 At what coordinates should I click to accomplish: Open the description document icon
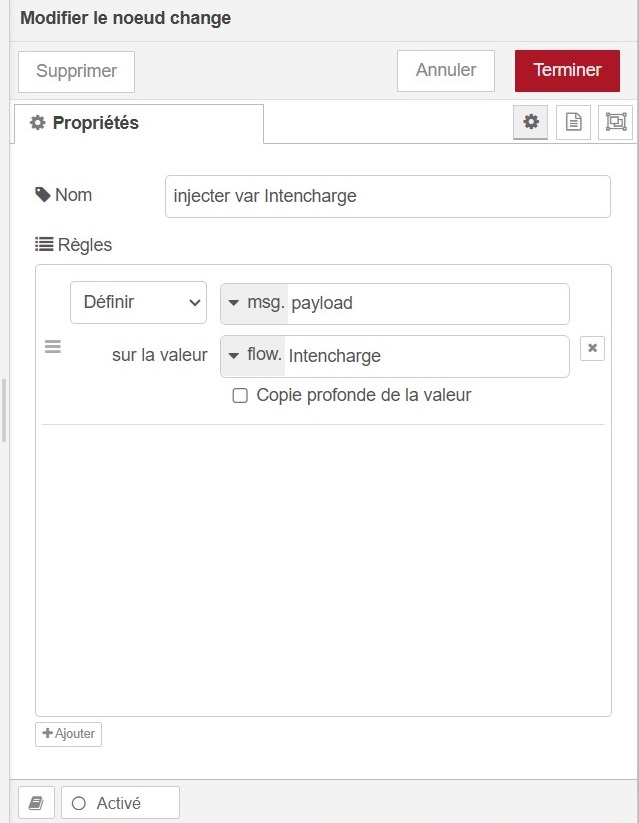[x=573, y=121]
